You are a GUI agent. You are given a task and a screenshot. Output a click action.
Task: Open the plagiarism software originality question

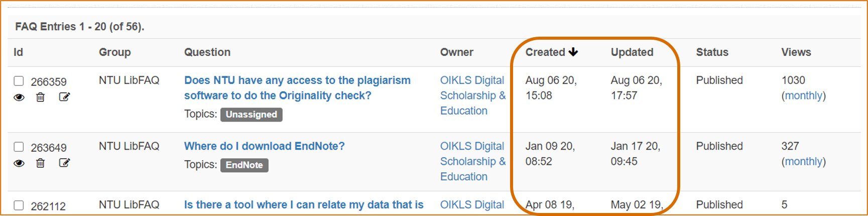(x=297, y=88)
